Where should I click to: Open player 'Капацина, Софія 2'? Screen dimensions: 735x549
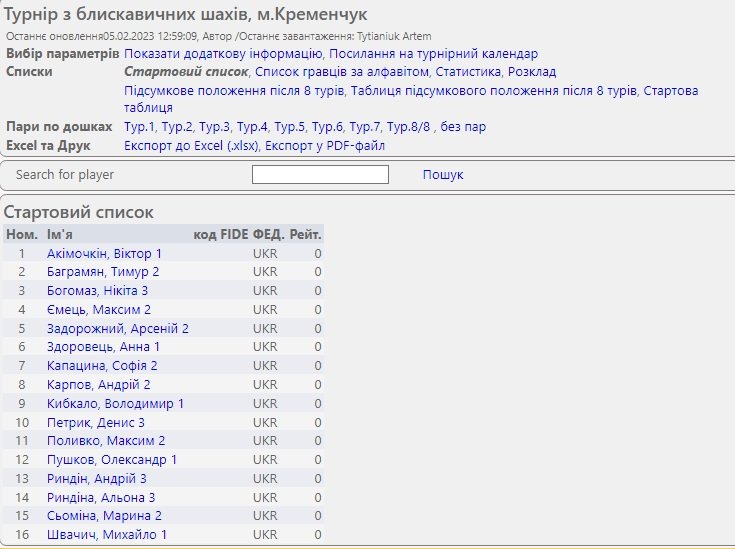[x=102, y=366]
